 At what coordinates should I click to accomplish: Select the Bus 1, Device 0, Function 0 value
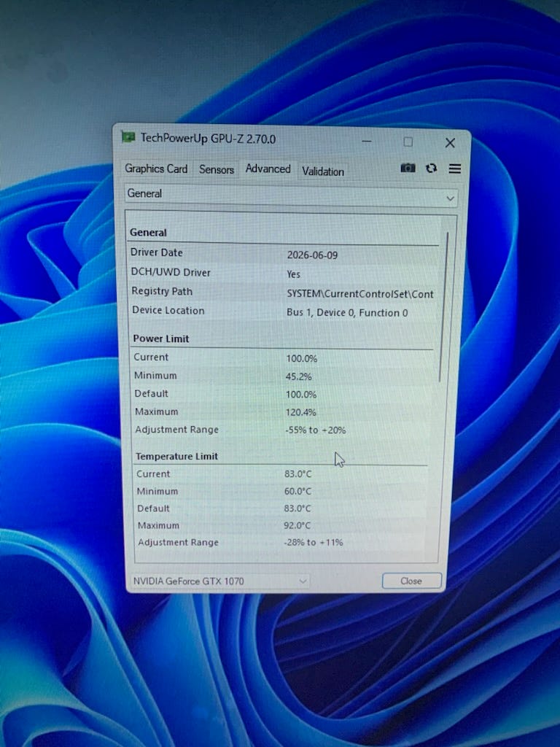pyautogui.click(x=347, y=313)
